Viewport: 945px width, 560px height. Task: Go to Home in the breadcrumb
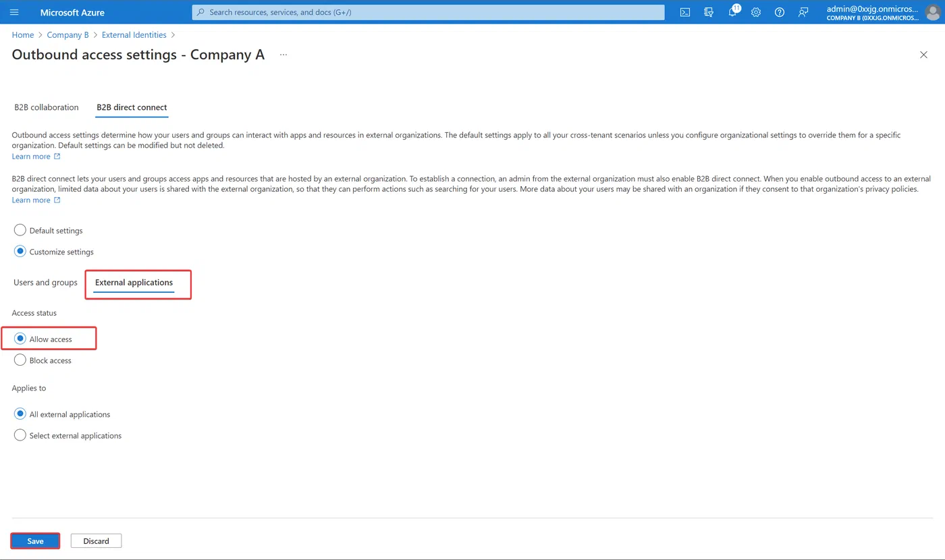23,35
